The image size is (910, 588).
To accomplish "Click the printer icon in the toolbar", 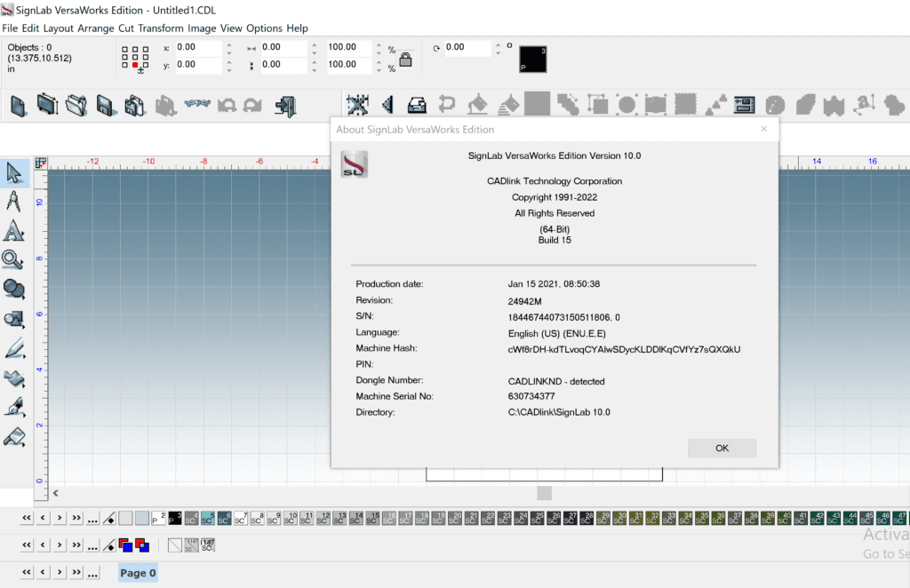I will (x=416, y=106).
